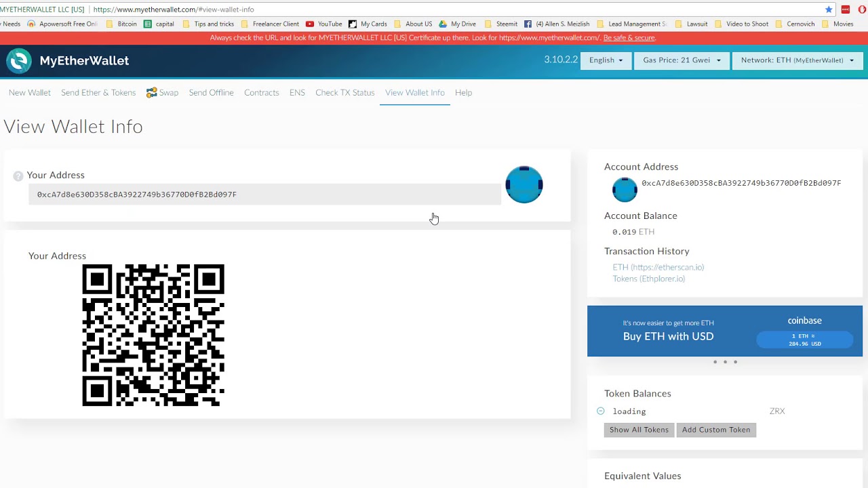868x488 pixels.
Task: Open the capital spreadsheet bookmark
Action: click(159, 24)
